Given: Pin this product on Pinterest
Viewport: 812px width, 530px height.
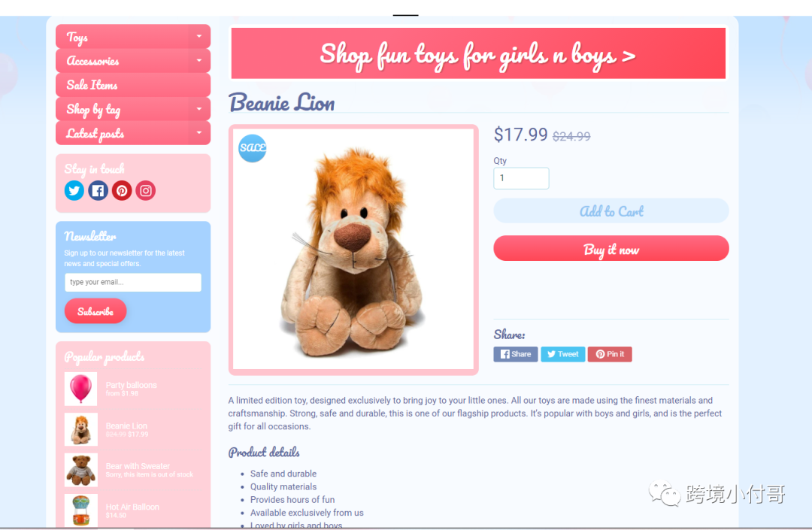Looking at the screenshot, I should (610, 354).
